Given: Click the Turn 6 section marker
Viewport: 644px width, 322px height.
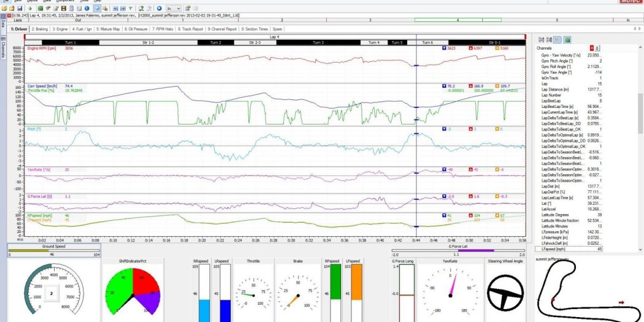Looking at the screenshot, I should (x=427, y=42).
